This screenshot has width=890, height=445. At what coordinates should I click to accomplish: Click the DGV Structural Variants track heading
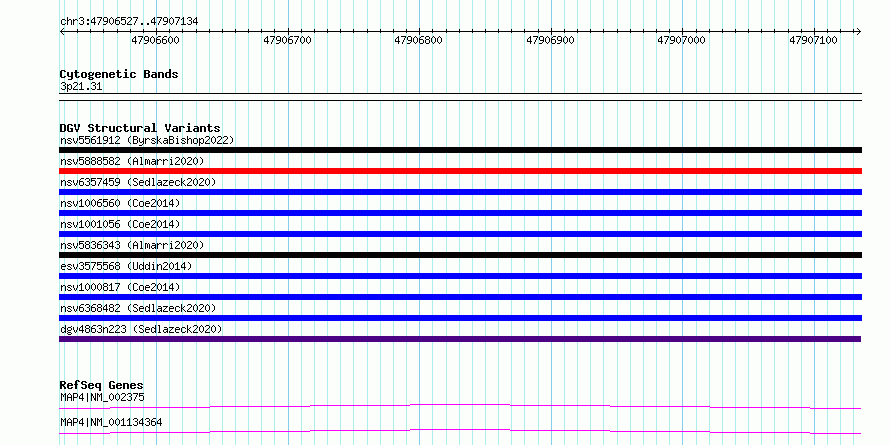click(140, 128)
